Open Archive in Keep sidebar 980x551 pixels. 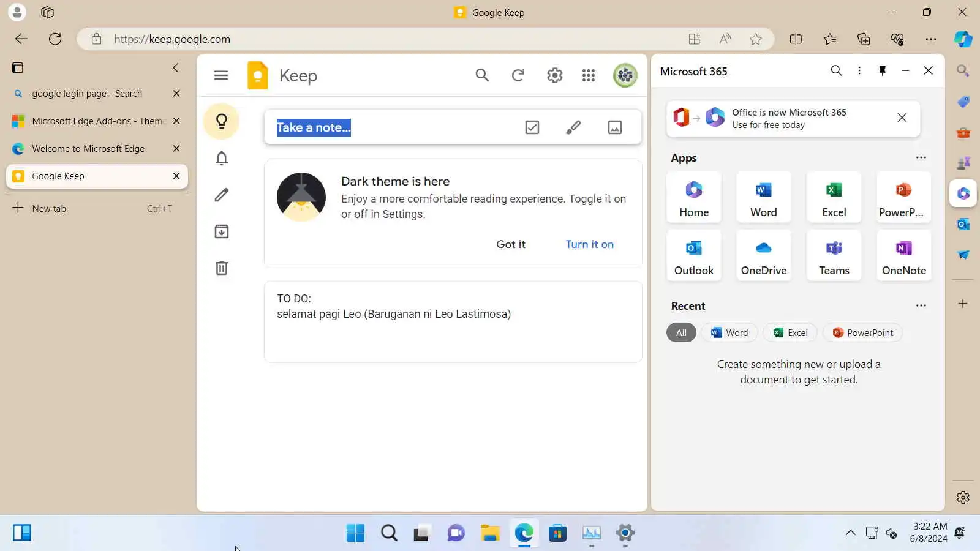[222, 231]
